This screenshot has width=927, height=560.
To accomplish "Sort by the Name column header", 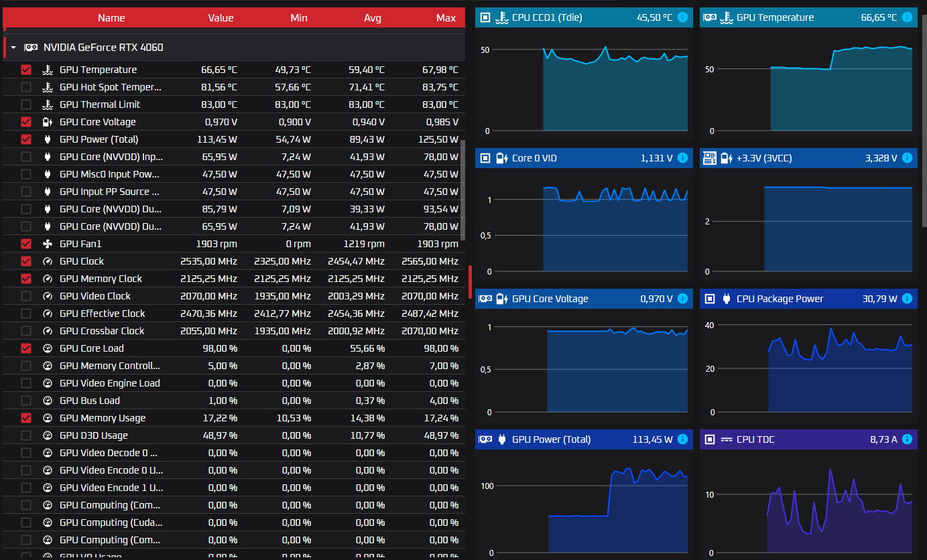I will tap(111, 18).
